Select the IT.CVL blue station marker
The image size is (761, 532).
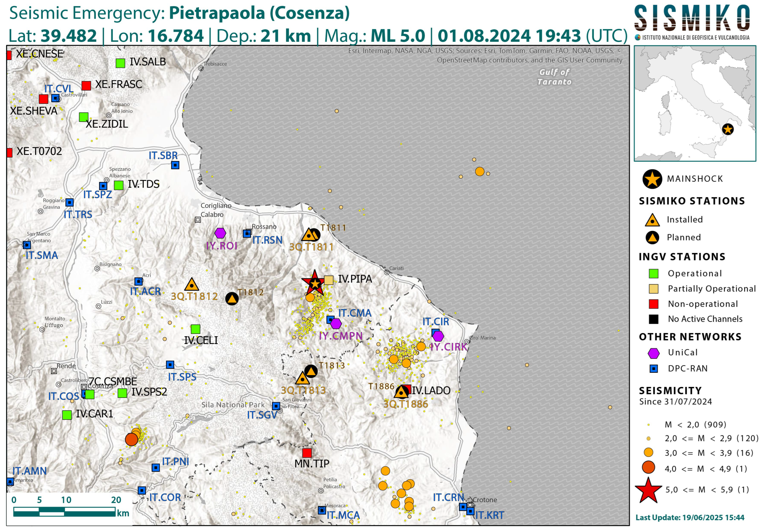pyautogui.click(x=55, y=98)
